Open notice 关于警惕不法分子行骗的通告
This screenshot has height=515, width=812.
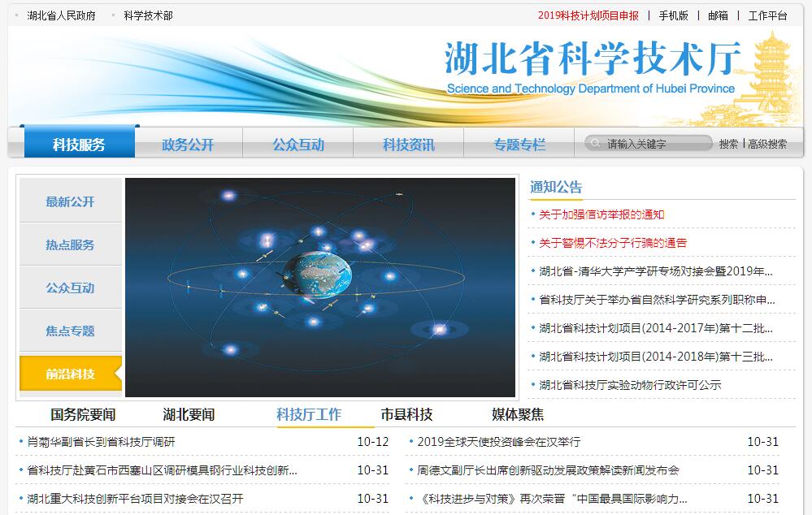[613, 243]
